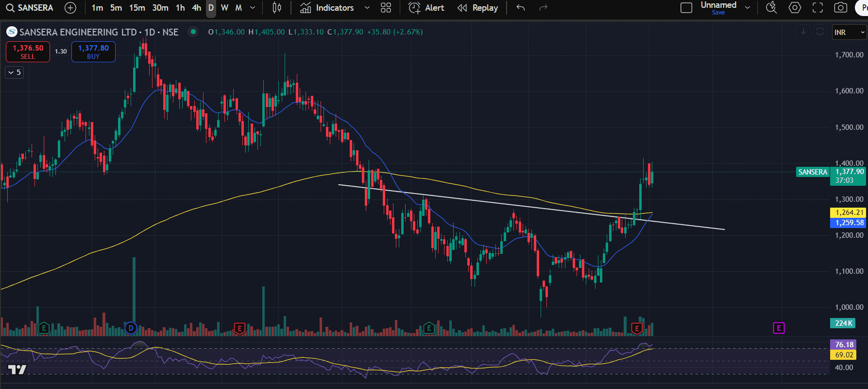Click the maximize pane icon beside INR
Image resolution: width=868 pixels, height=389 pixels.
point(820,32)
